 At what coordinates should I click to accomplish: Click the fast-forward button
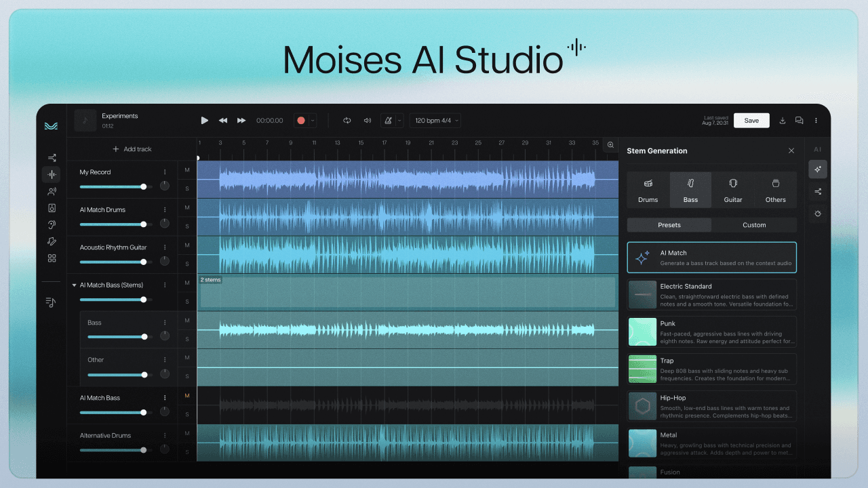[241, 121]
